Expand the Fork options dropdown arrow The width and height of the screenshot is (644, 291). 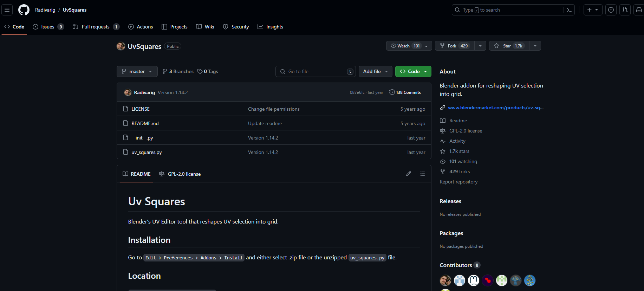pyautogui.click(x=480, y=46)
